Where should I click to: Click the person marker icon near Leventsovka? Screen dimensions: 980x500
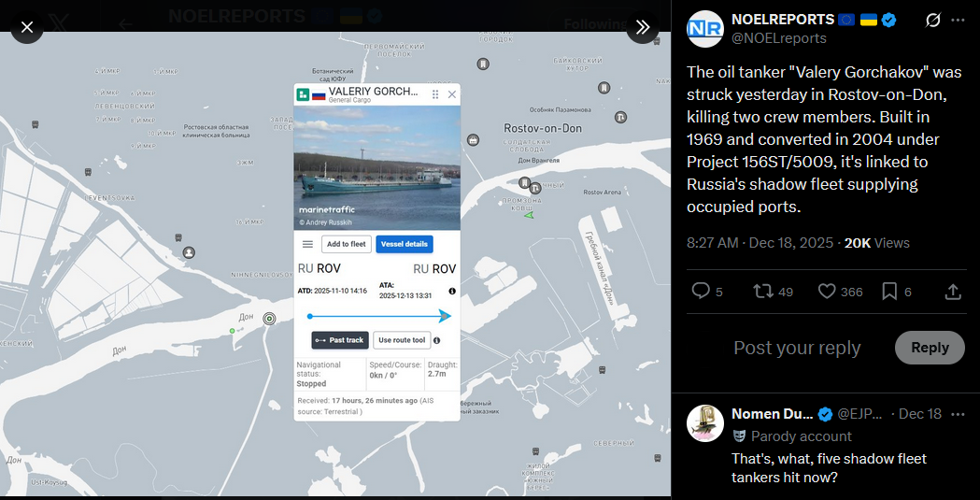[189, 252]
